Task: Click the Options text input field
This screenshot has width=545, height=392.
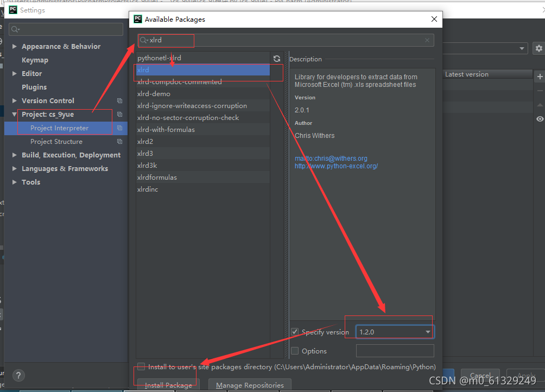Action: (395, 351)
